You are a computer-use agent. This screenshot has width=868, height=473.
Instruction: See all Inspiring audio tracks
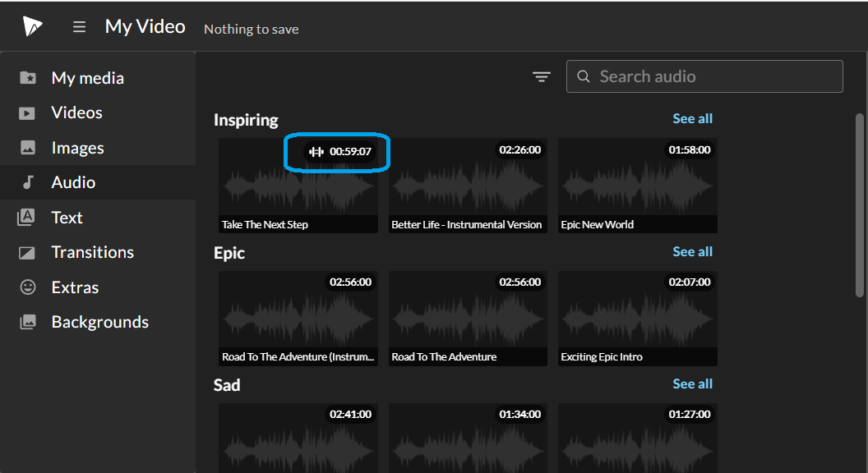(693, 118)
